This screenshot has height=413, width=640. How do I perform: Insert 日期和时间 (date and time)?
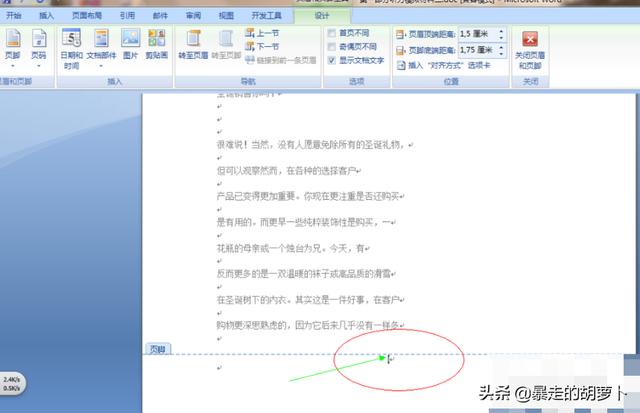71,49
